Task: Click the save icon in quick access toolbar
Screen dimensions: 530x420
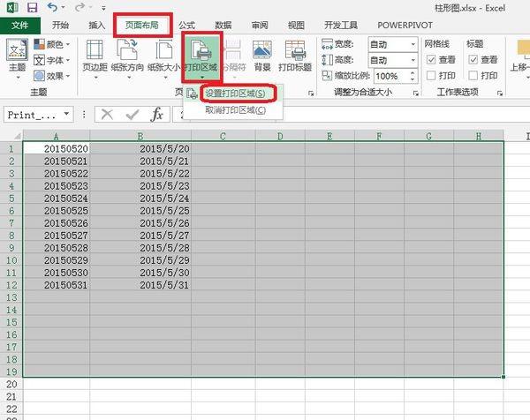Action: pos(31,7)
